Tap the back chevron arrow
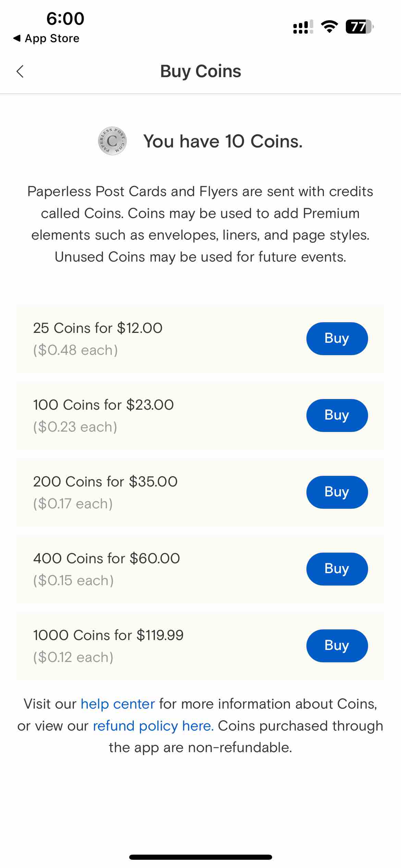 [20, 71]
